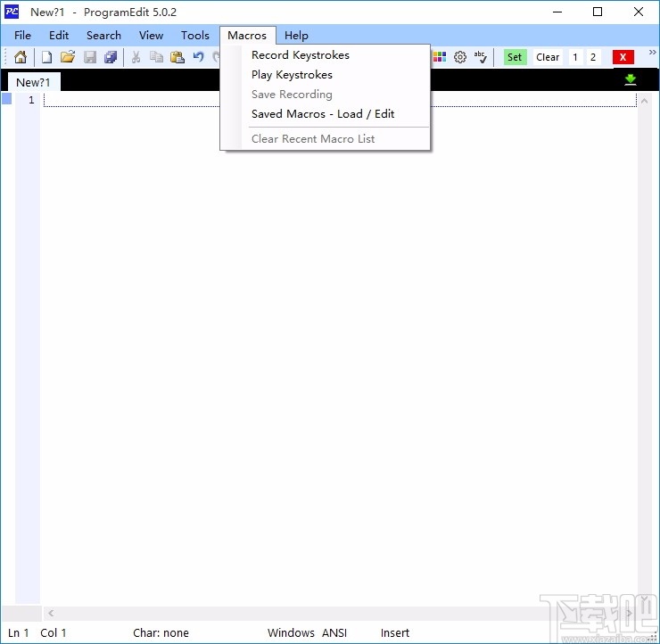Click the Save floppy disk icon
The width and height of the screenshot is (660, 644).
[90, 57]
